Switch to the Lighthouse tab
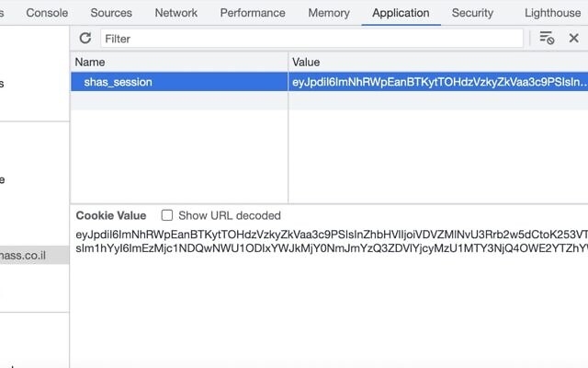 point(552,13)
